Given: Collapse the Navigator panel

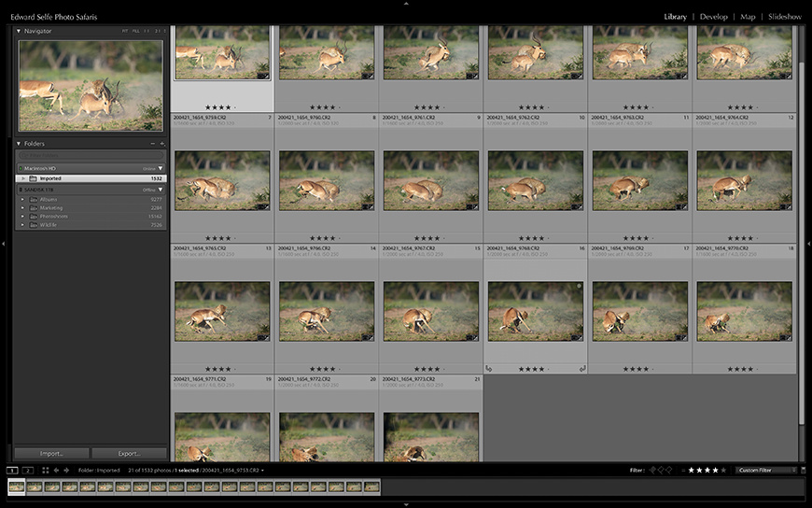Looking at the screenshot, I should pyautogui.click(x=19, y=31).
